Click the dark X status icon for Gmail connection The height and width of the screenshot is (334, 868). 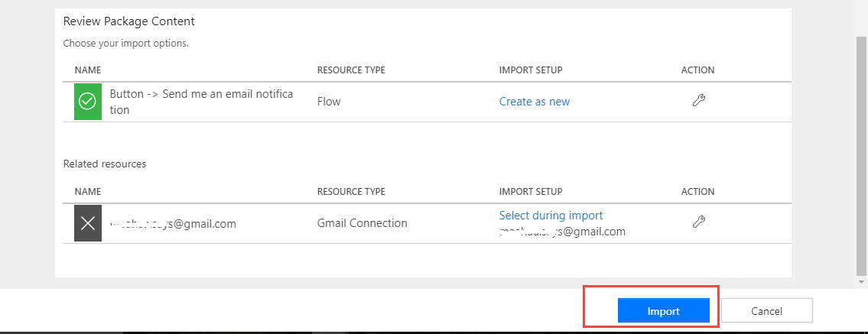click(88, 223)
